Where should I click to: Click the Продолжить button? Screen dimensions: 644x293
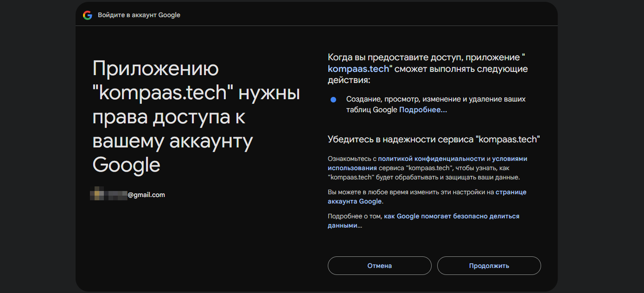pyautogui.click(x=489, y=266)
